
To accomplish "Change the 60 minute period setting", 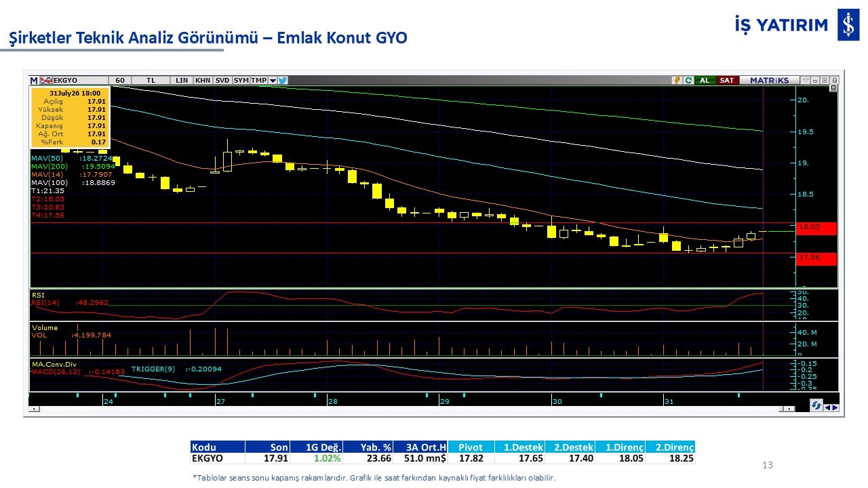I will (x=120, y=80).
